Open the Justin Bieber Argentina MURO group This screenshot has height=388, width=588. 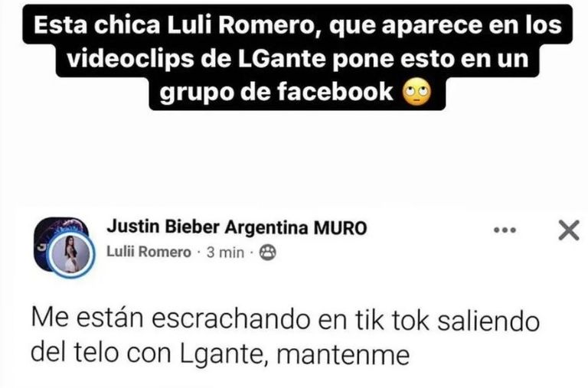237,227
